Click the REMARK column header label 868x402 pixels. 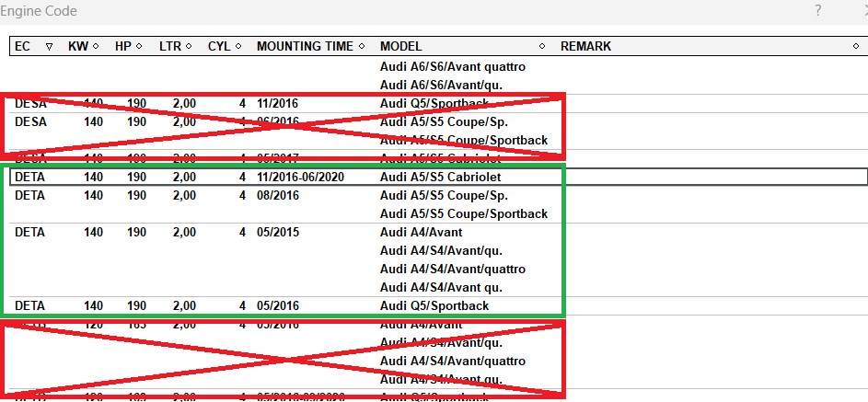585,47
